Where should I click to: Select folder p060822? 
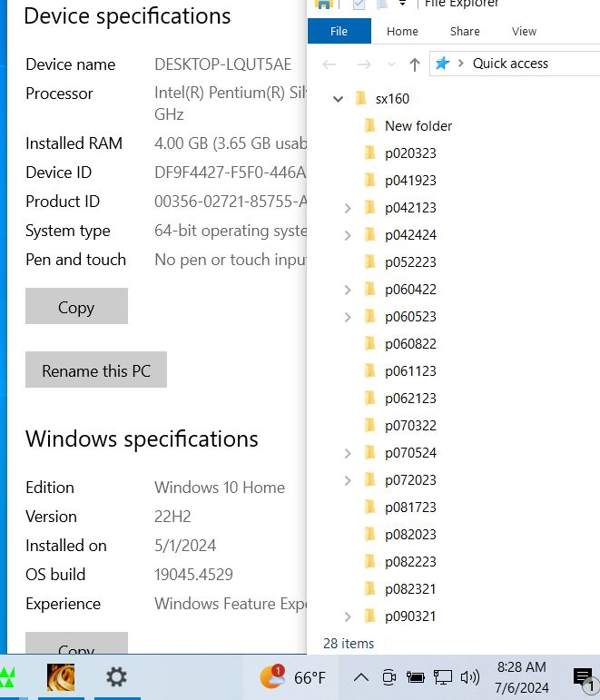(410, 344)
